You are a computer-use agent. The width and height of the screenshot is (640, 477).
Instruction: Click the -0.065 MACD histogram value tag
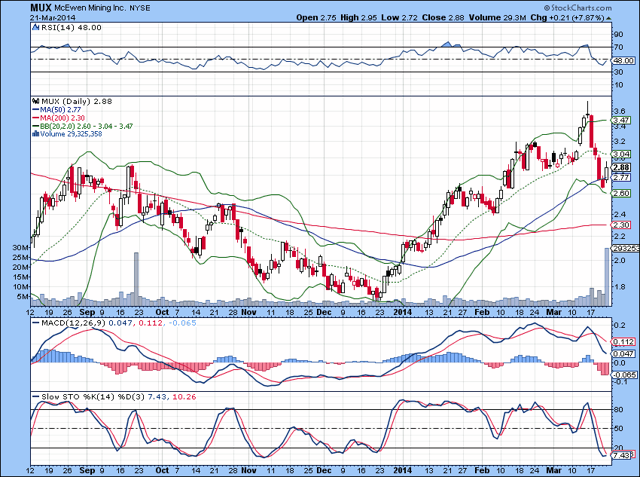624,375
